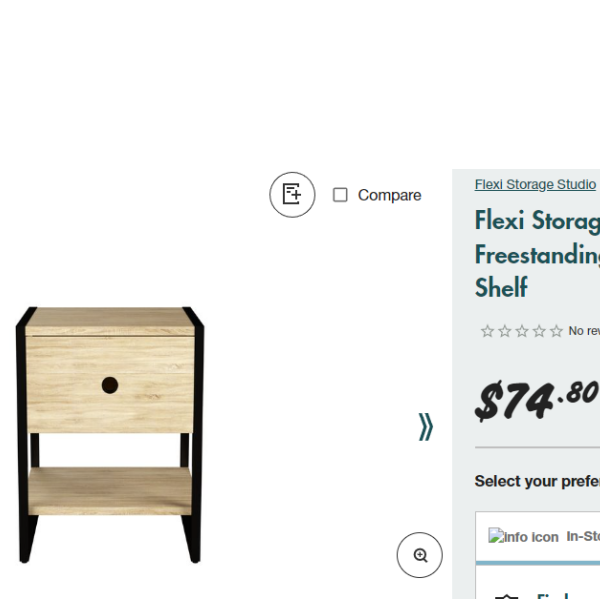Click the 'Select your preferred' heading
This screenshot has width=600, height=600.
[x=537, y=481]
